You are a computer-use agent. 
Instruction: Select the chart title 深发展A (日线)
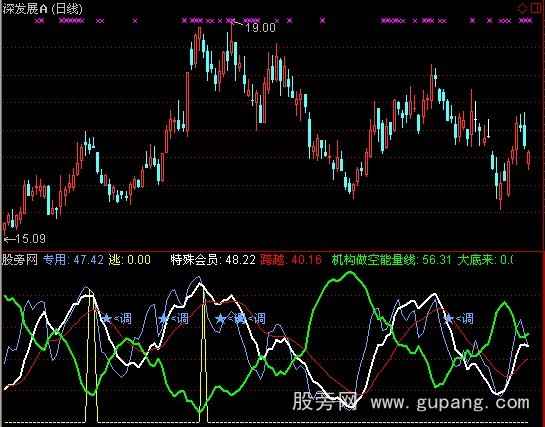(42, 9)
